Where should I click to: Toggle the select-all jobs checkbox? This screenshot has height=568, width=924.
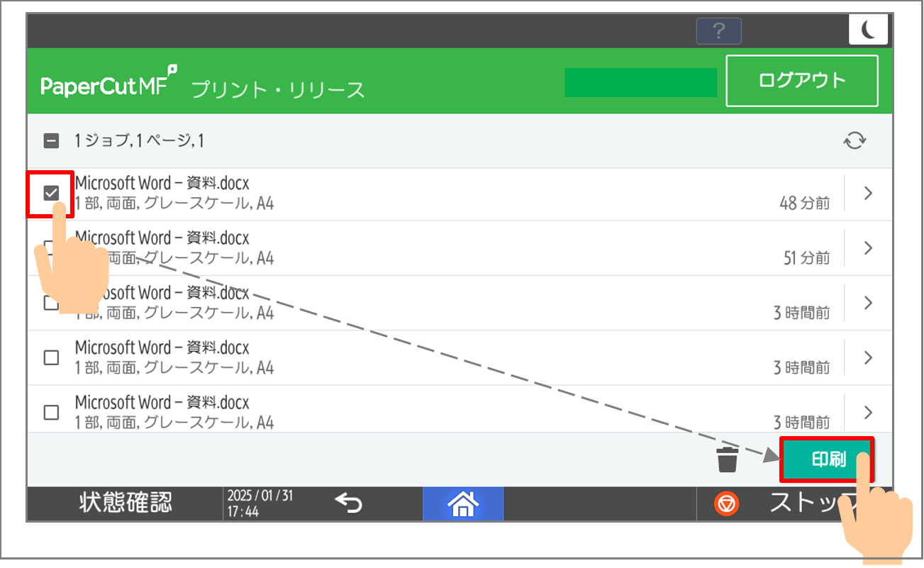point(51,141)
